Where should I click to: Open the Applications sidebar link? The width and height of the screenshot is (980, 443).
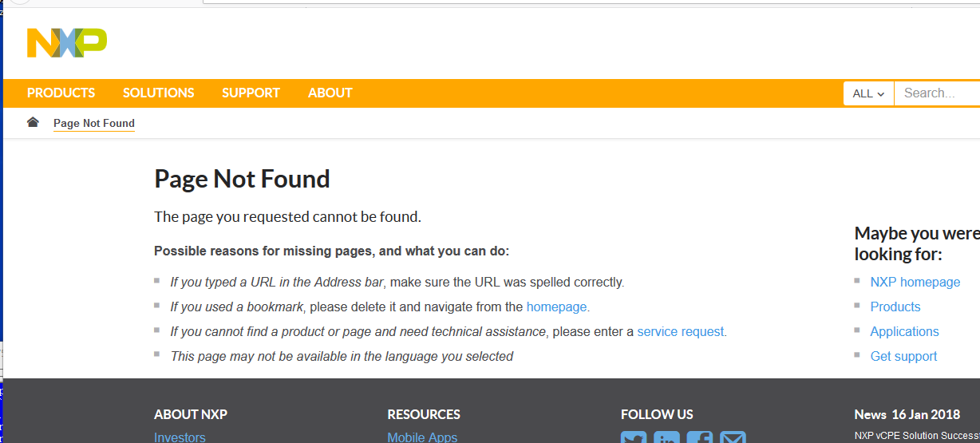904,331
